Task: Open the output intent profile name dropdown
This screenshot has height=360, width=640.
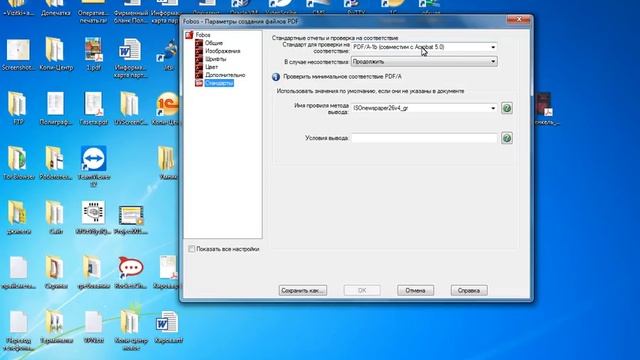Action: click(x=424, y=108)
